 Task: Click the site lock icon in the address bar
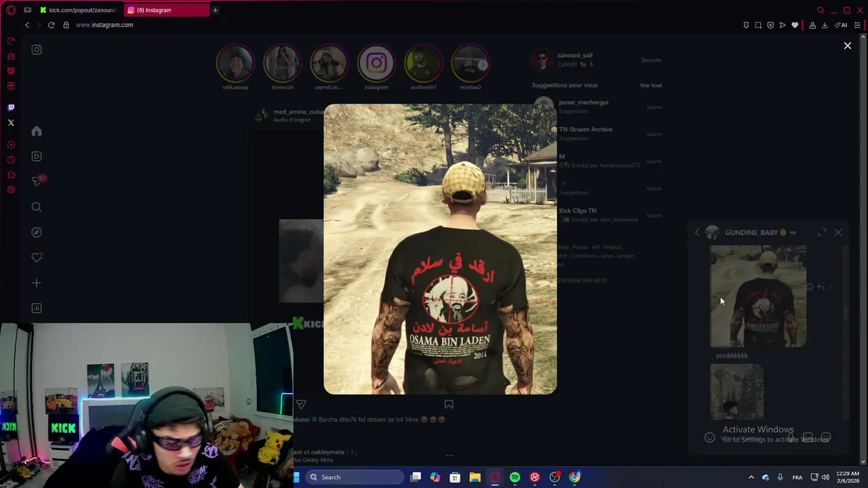[x=66, y=25]
